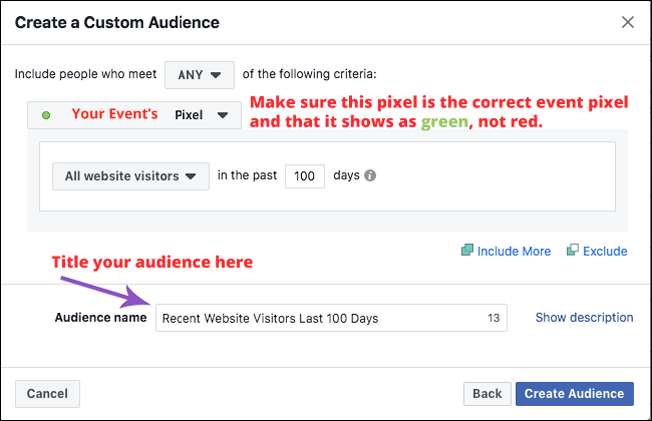Click the Include More stacked squares icon

click(x=467, y=250)
